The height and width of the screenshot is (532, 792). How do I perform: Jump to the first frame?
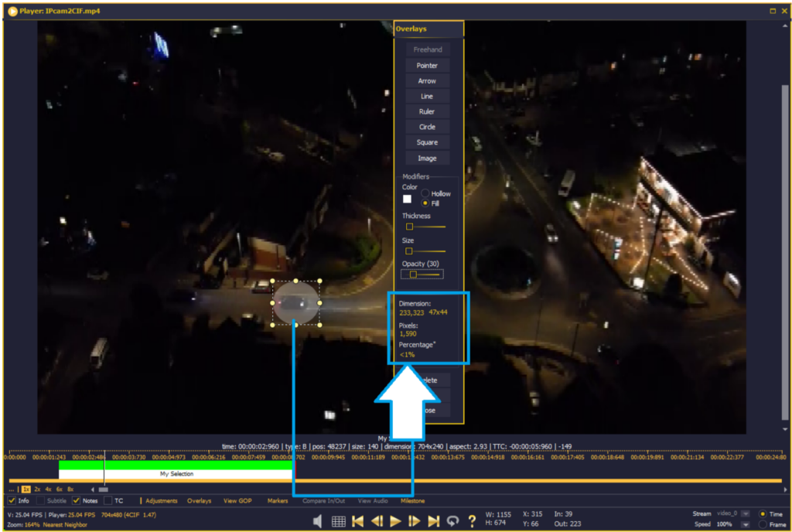coord(357,521)
